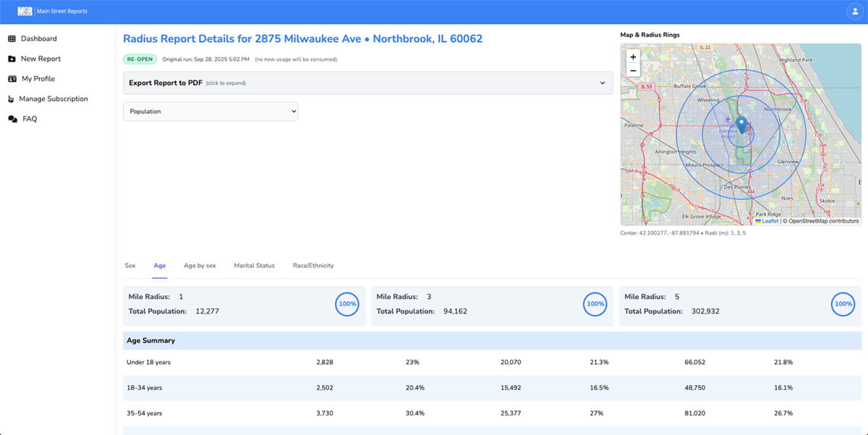The height and width of the screenshot is (435, 868).
Task: Select the Race/Ethnicity tab
Action: [x=313, y=266]
